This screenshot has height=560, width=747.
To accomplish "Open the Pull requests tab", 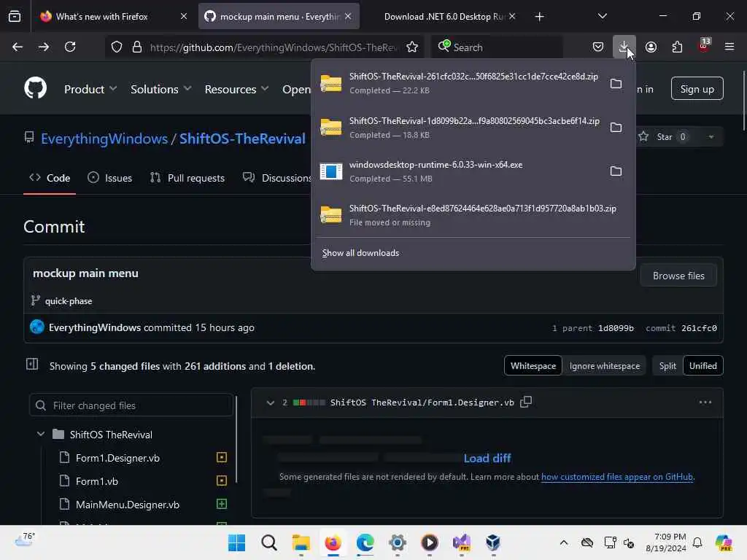I will (x=187, y=178).
